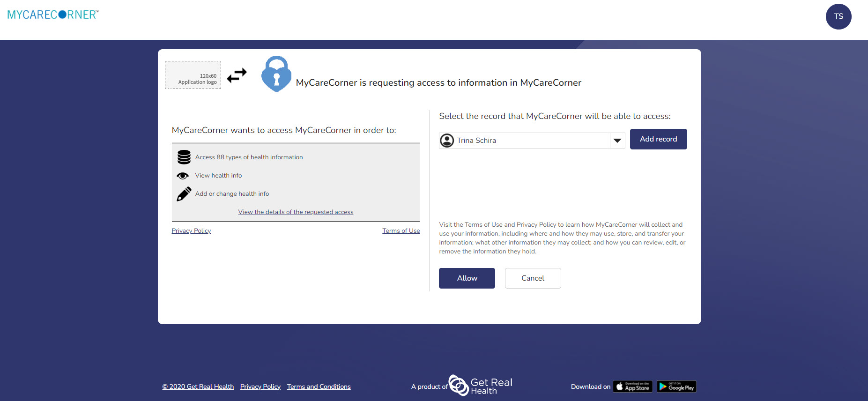Click the double-arrow exchange icon

click(237, 75)
